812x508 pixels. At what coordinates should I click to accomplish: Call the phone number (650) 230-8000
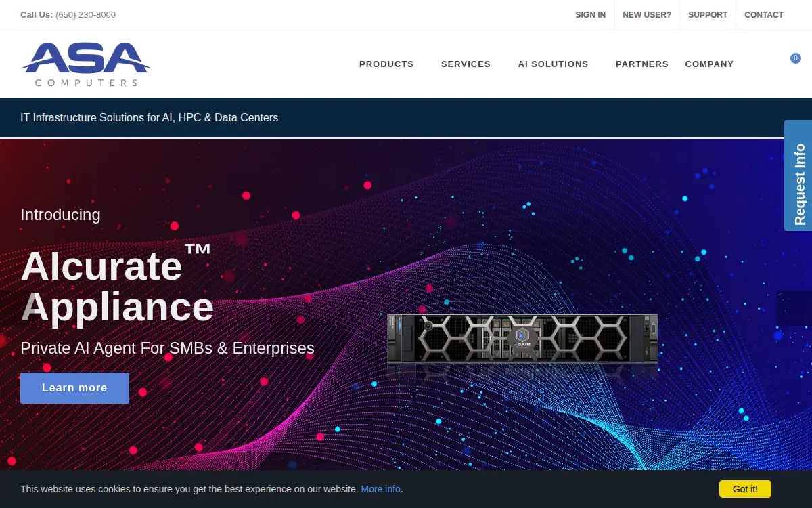[85, 15]
